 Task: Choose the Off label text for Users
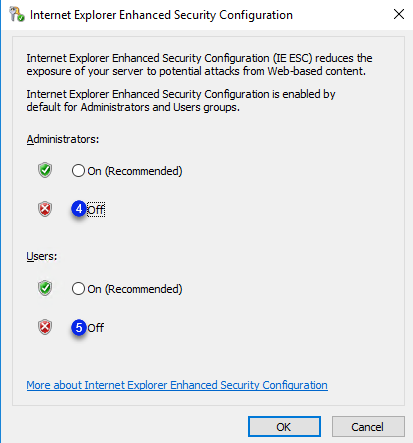click(x=96, y=328)
